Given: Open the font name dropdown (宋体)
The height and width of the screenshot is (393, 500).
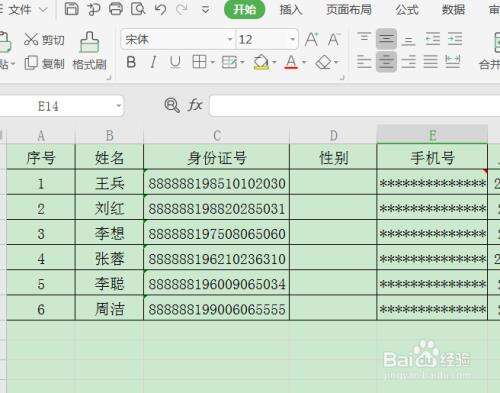Looking at the screenshot, I should pyautogui.click(x=230, y=39).
